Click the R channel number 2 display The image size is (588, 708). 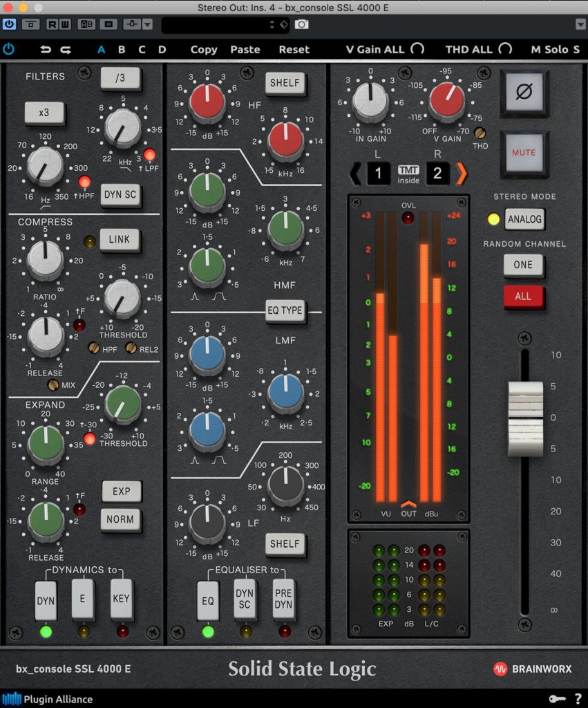click(x=437, y=173)
